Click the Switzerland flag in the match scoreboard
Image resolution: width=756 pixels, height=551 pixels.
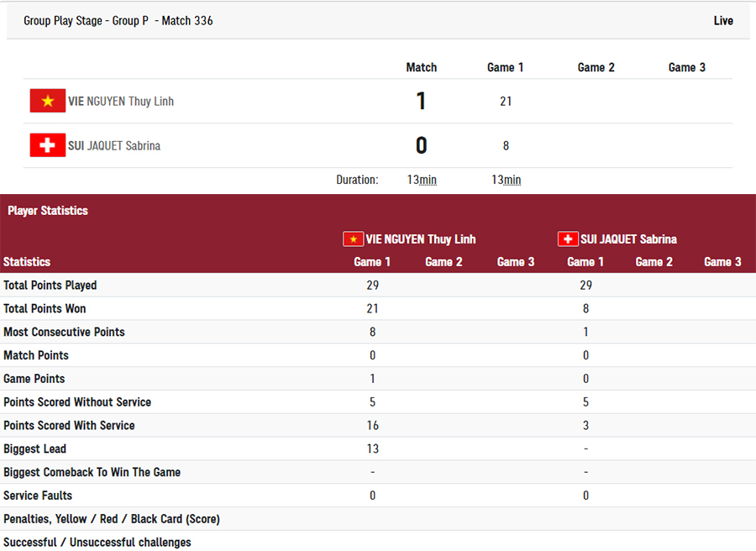click(48, 145)
